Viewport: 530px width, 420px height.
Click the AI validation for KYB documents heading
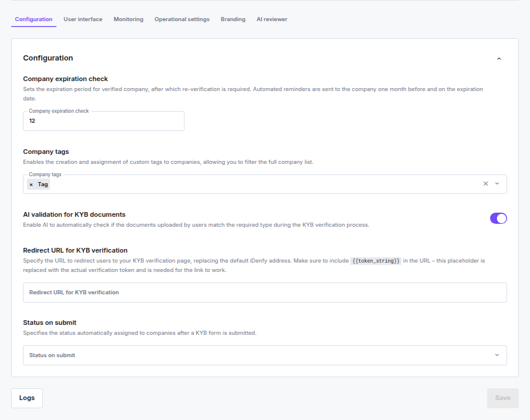(74, 214)
